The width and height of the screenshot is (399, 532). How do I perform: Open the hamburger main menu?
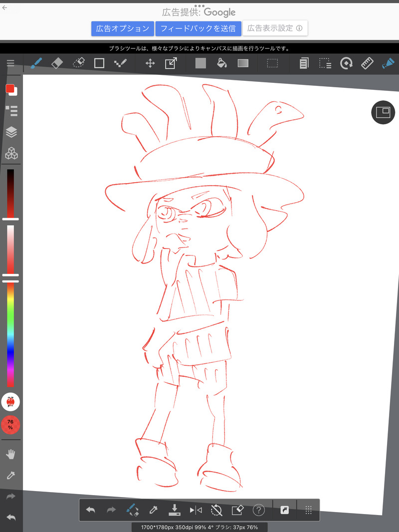[x=10, y=63]
